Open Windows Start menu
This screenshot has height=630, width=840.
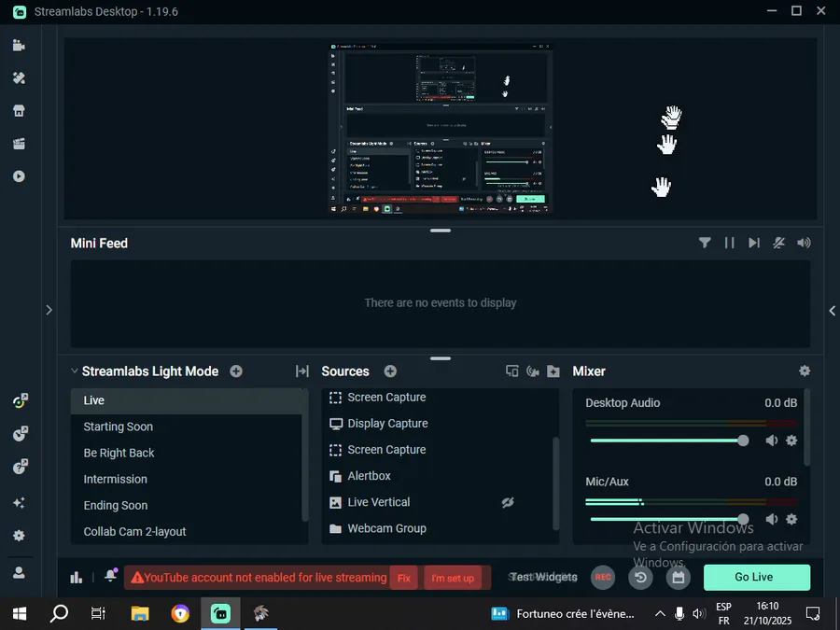(x=20, y=614)
